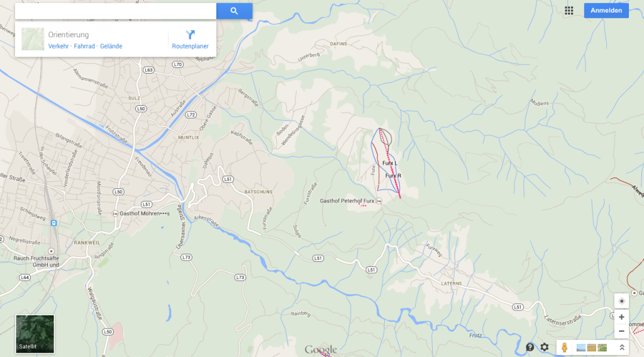Toggle Verkehr traffic layer

click(58, 46)
